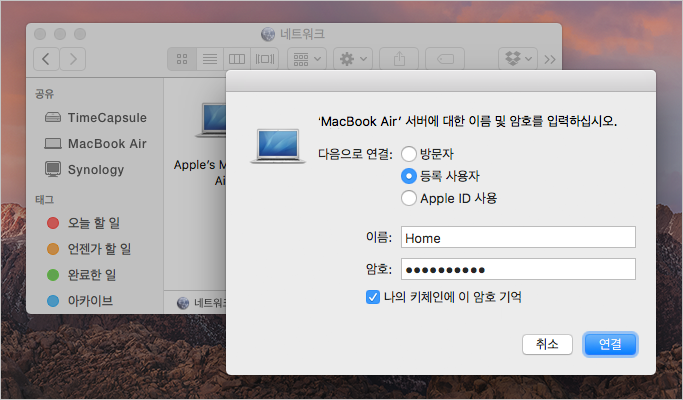This screenshot has width=683, height=400.
Task: Select MacBook Air in sidebar
Action: pos(95,143)
